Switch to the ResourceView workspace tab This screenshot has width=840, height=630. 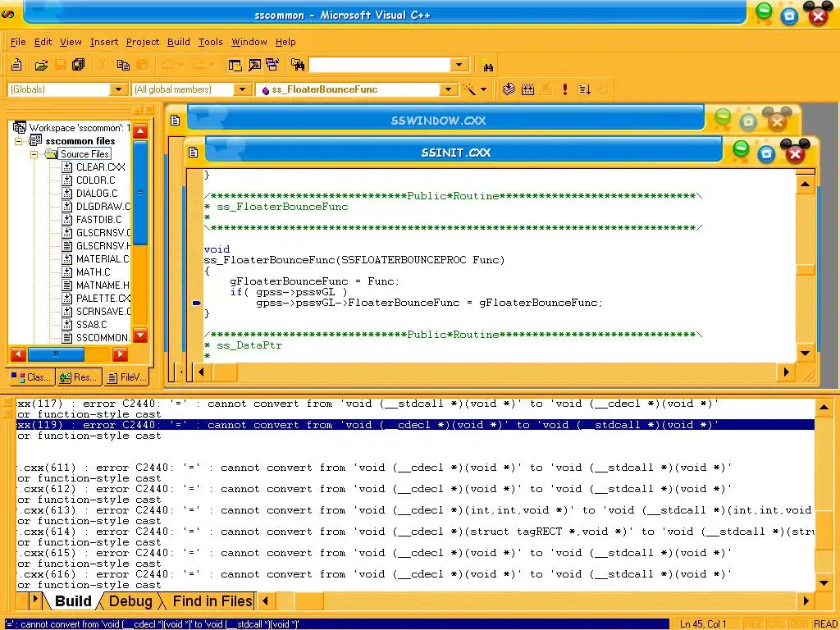[79, 377]
